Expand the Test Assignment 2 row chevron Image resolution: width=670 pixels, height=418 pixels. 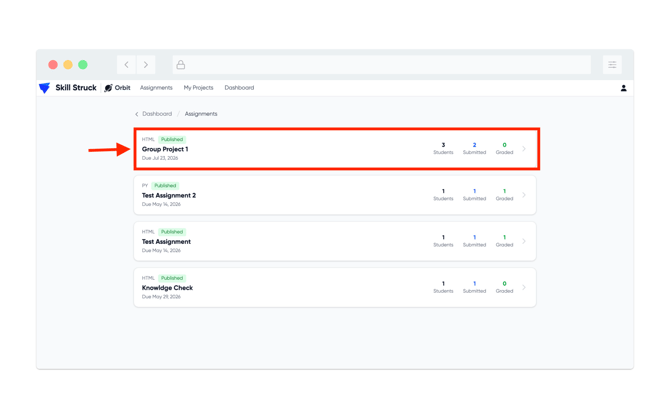tap(524, 195)
